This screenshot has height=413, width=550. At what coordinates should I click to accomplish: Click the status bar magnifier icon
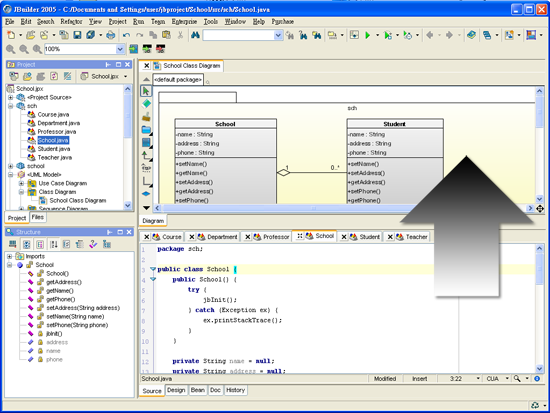tap(517, 379)
